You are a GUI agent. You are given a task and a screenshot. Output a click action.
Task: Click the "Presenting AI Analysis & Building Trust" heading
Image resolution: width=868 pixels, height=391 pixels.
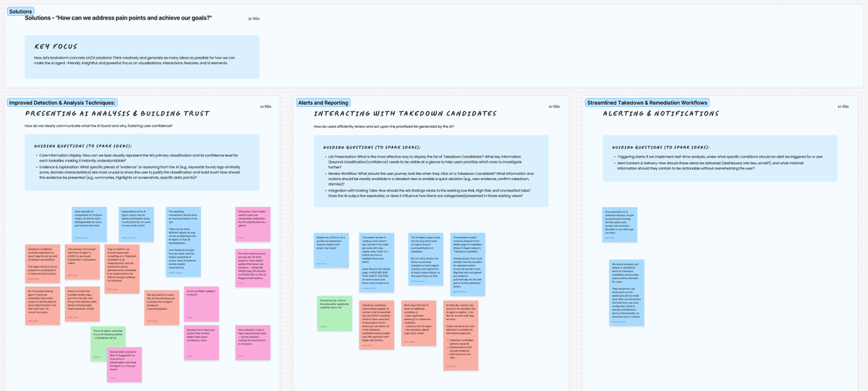[117, 113]
